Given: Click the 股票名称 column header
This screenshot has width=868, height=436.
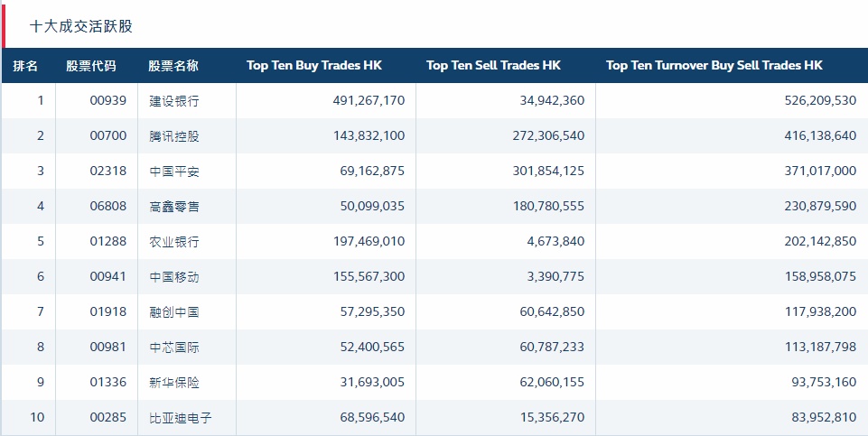Looking at the screenshot, I should [x=173, y=66].
